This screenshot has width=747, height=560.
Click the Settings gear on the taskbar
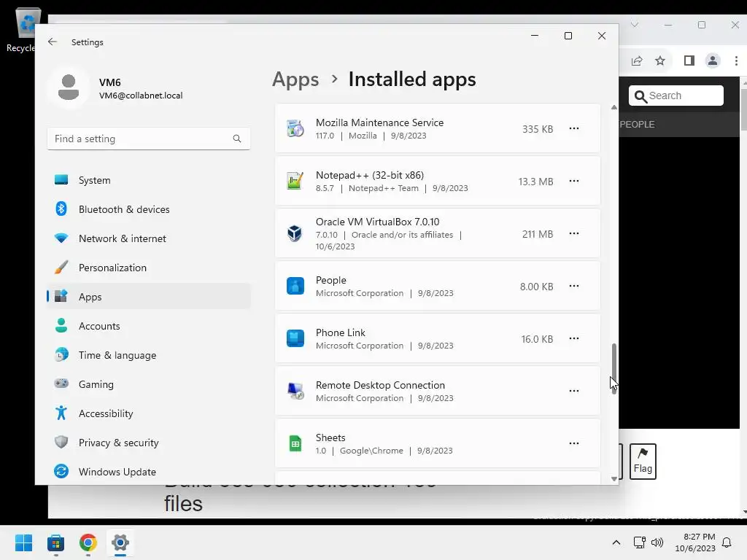pyautogui.click(x=120, y=542)
